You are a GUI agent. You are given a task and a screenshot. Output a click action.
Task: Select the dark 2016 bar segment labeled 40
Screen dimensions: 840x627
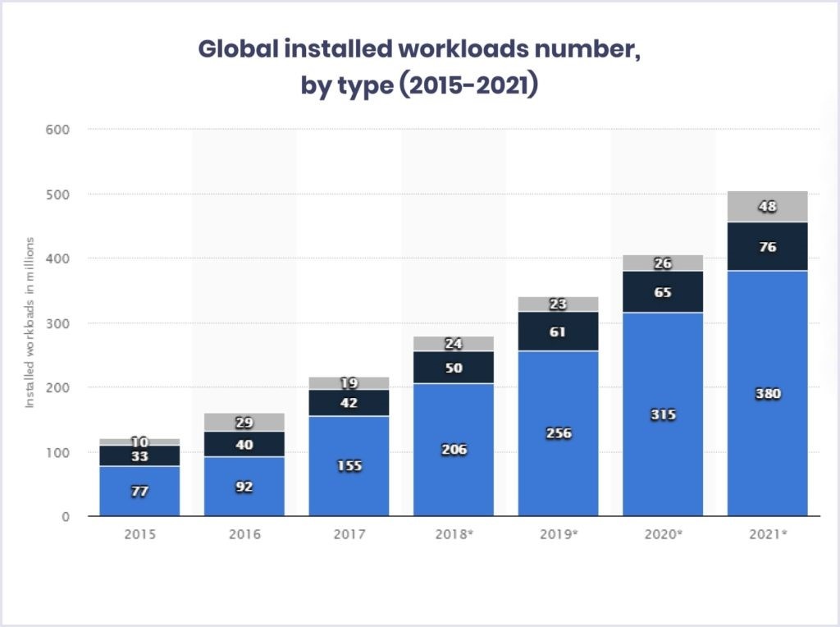pos(244,444)
